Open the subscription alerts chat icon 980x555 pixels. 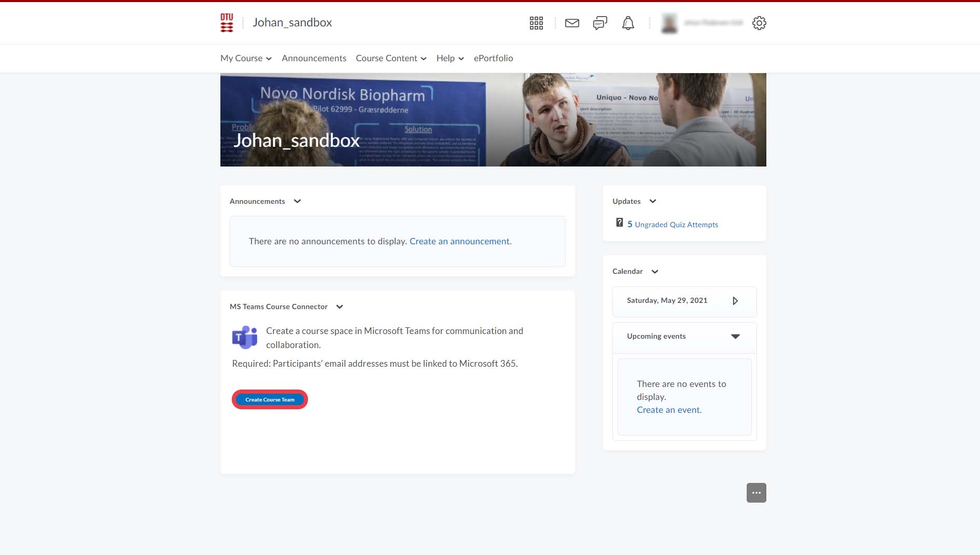click(x=600, y=23)
